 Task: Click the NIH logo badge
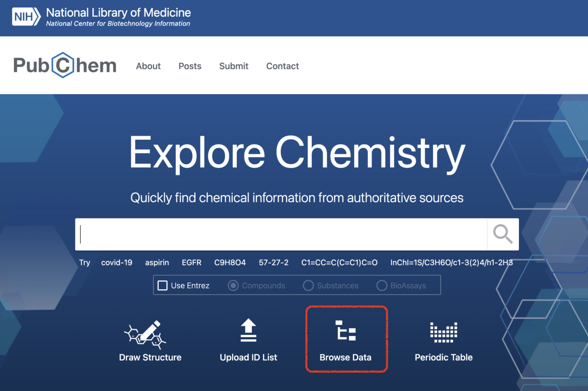(26, 17)
